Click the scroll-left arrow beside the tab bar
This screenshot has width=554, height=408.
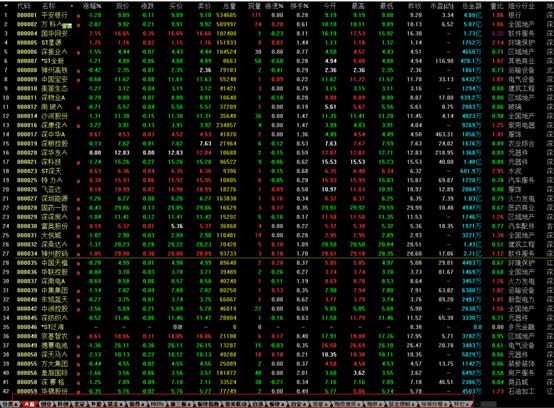(x=477, y=404)
